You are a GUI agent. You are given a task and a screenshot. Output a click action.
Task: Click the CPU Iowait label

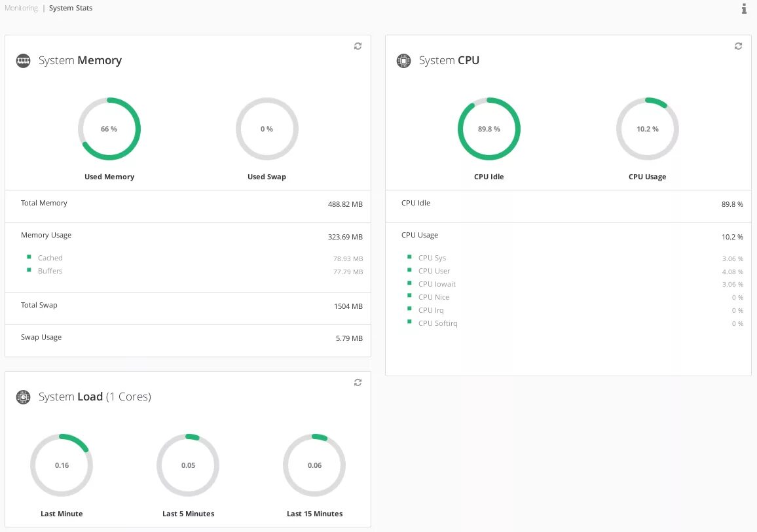(x=437, y=283)
